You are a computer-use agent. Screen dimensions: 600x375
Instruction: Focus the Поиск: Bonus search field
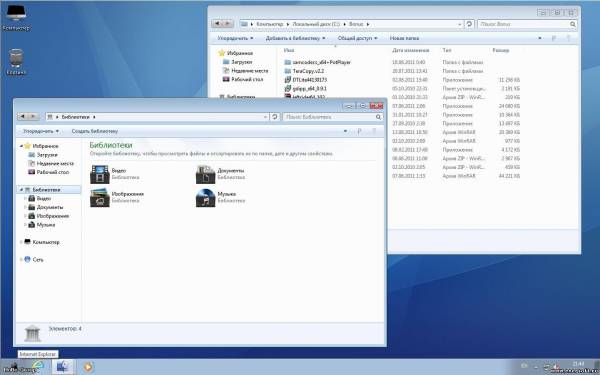523,24
